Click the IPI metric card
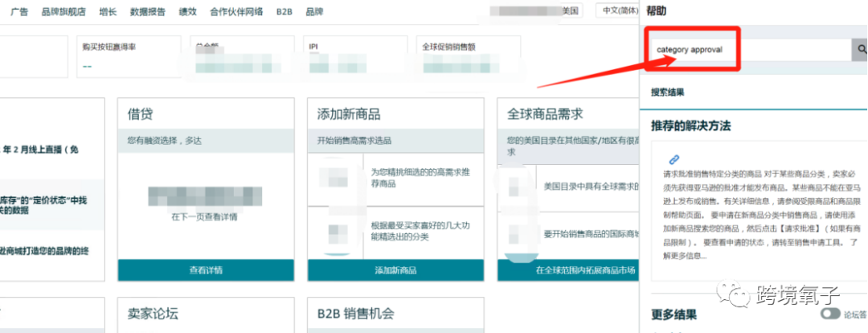Viewport: 868px width, 333px height. (x=355, y=56)
